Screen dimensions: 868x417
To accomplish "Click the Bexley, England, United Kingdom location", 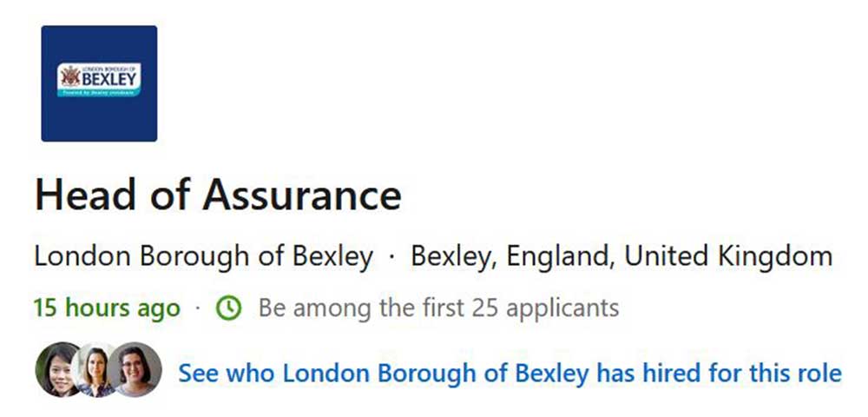I will click(621, 256).
